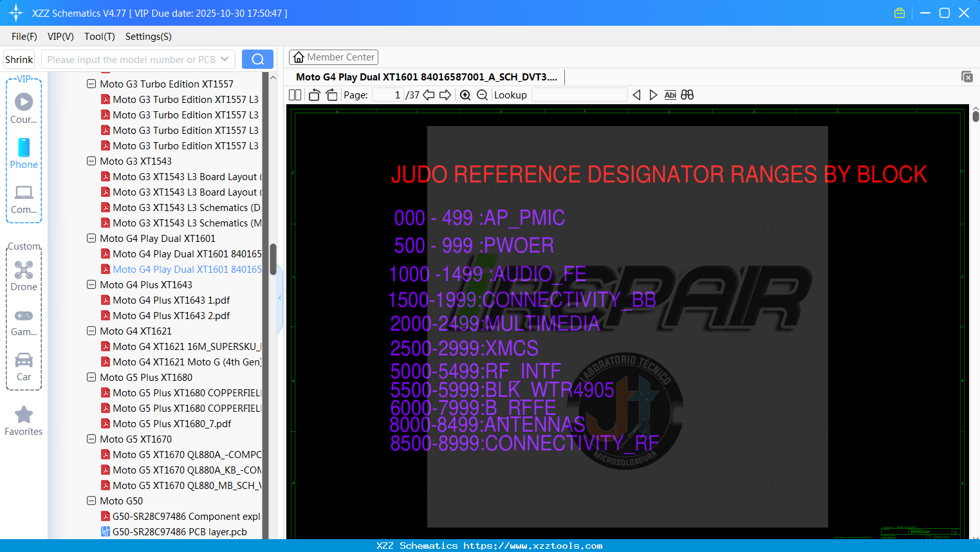Open Moto G4 XT1621 Moto G (4th Gen) file

click(187, 362)
